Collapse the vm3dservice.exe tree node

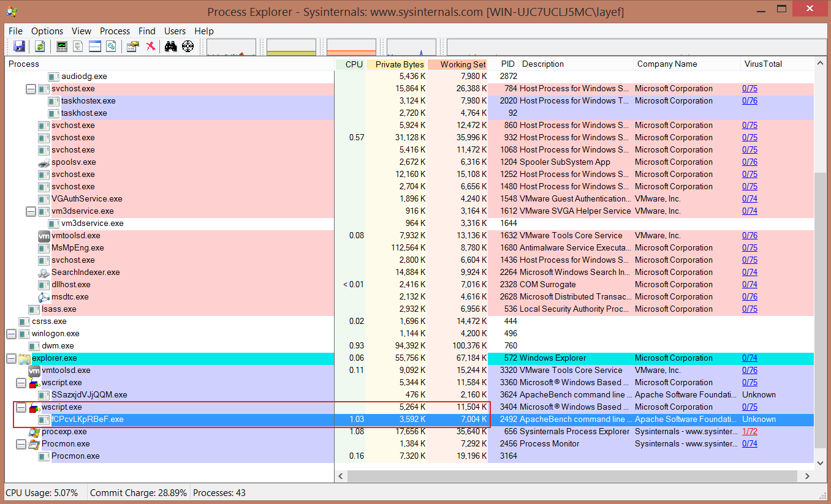[31, 211]
